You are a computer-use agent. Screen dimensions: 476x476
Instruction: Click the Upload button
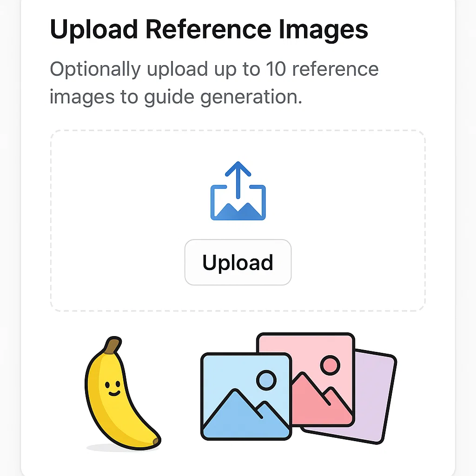(x=238, y=262)
